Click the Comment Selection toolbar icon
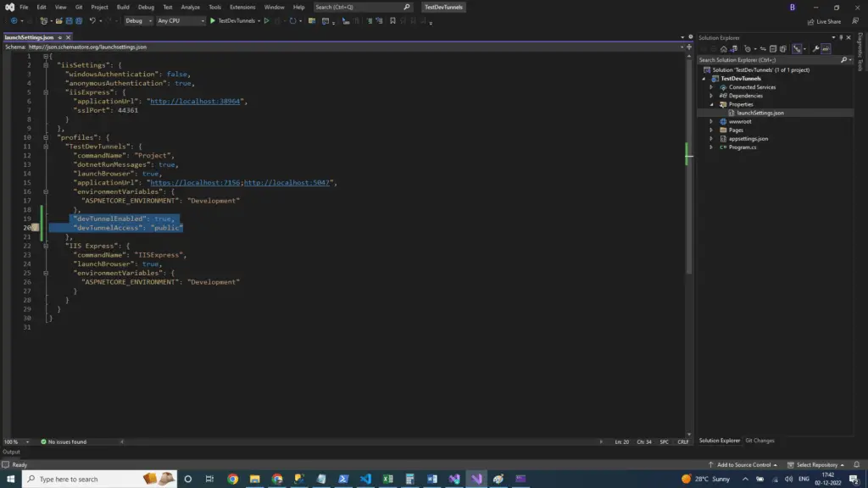Screen dimensions: 868x488 [x=370, y=21]
